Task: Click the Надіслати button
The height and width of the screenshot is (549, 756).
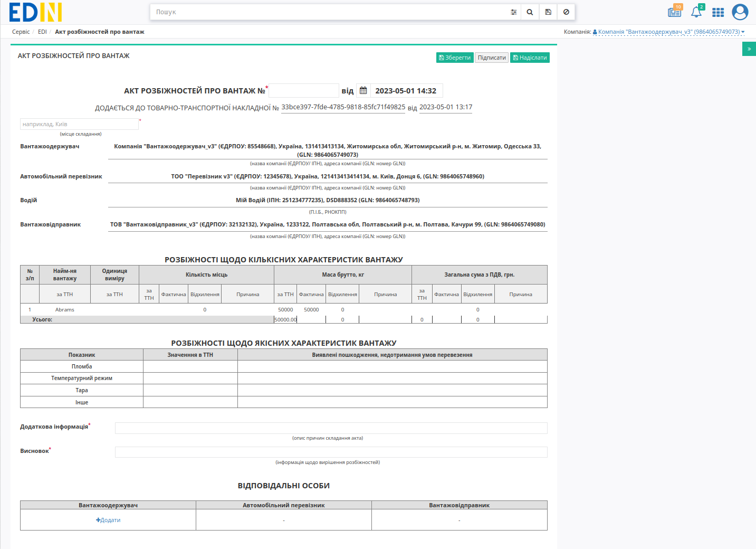Action: click(530, 58)
